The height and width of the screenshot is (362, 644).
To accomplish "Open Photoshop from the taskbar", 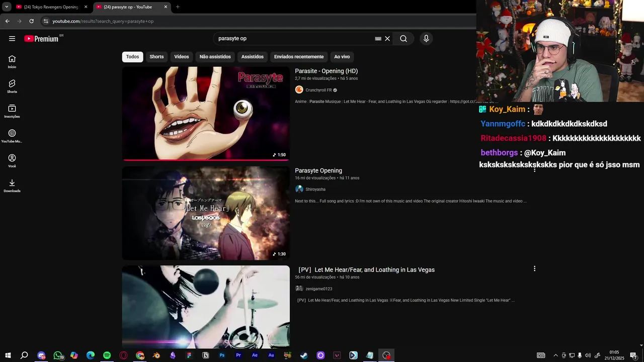I will 222,355.
